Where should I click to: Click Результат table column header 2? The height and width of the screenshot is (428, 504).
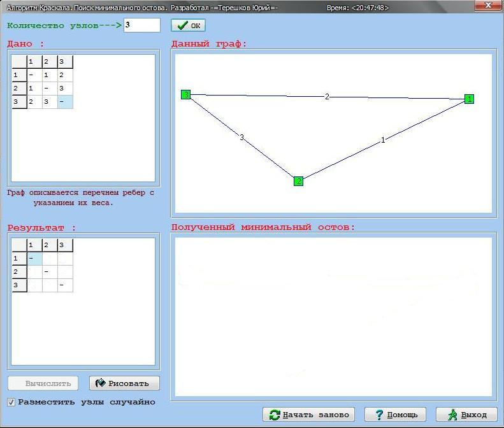pos(50,245)
